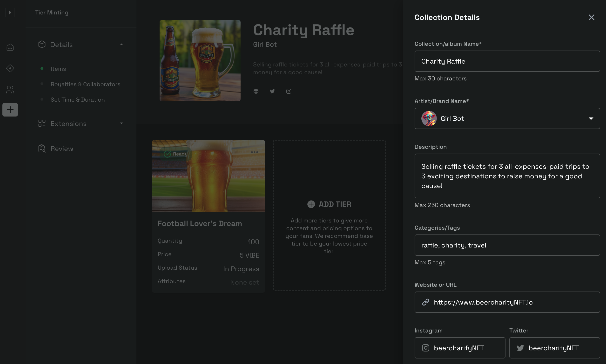Click the Instagram icon under collection description
Screen dimensions: 606x364
pyautogui.click(x=289, y=91)
